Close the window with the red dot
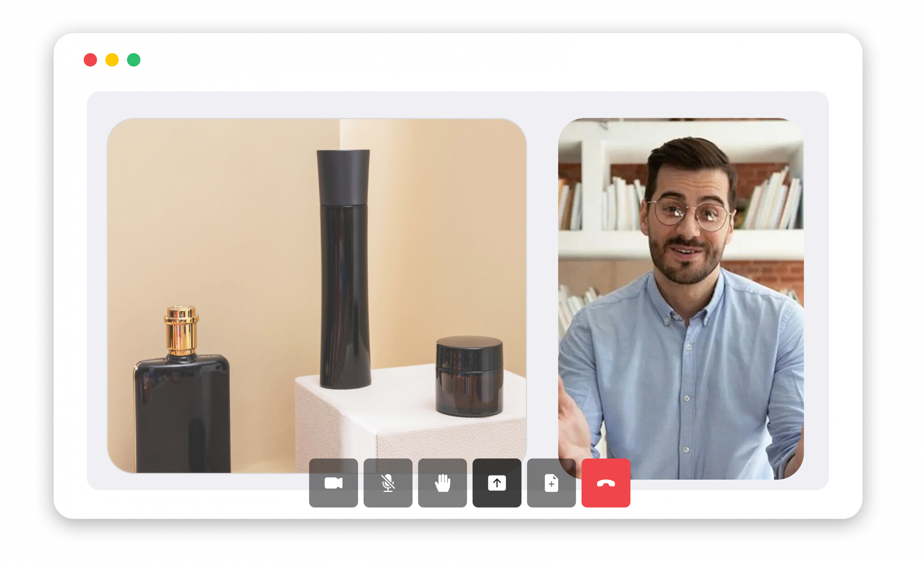The image size is (924, 562). point(90,60)
